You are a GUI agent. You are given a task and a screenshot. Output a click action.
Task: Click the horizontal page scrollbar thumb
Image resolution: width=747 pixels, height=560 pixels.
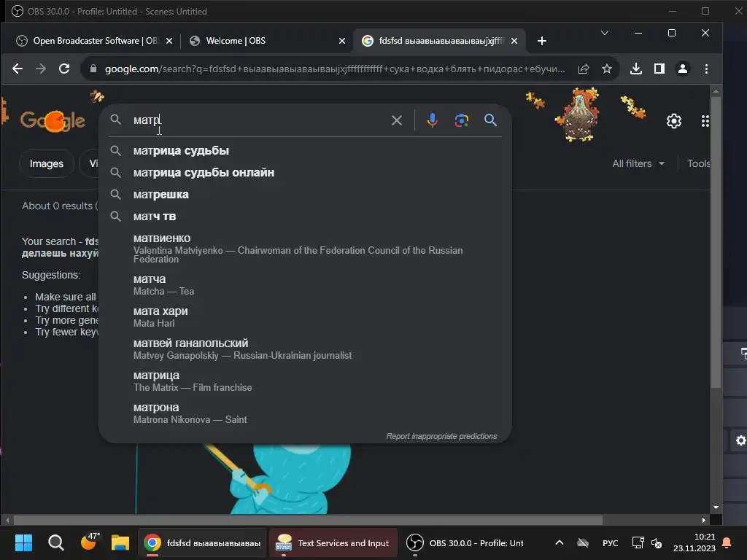point(308,520)
